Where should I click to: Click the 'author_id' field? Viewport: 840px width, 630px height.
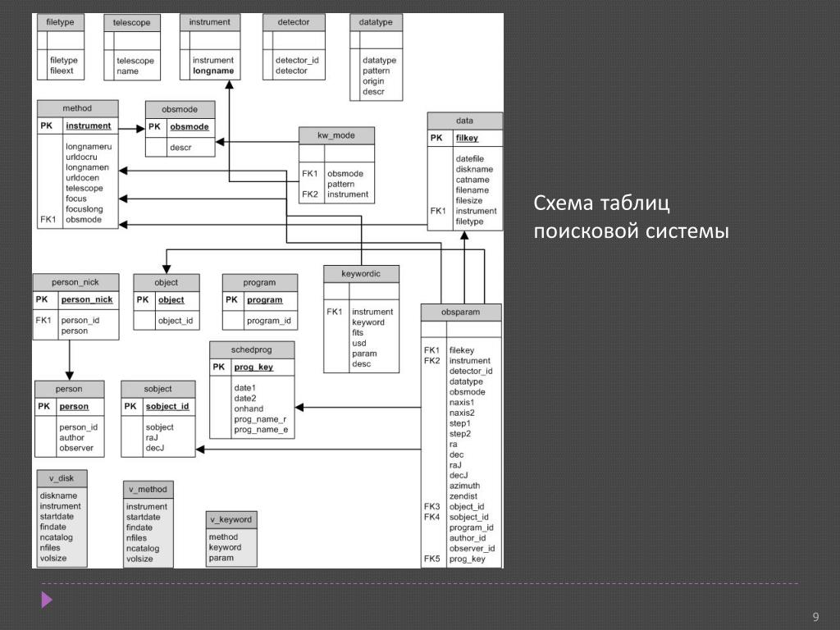(468, 538)
